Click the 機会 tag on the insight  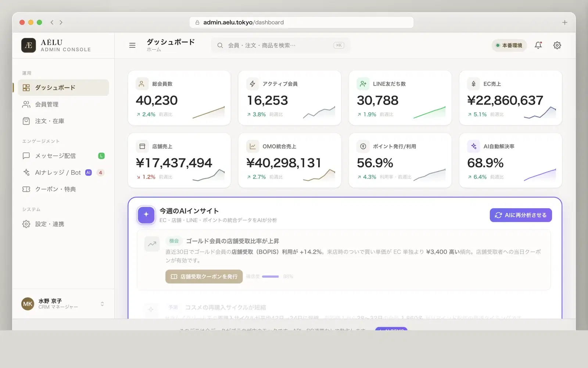point(174,241)
